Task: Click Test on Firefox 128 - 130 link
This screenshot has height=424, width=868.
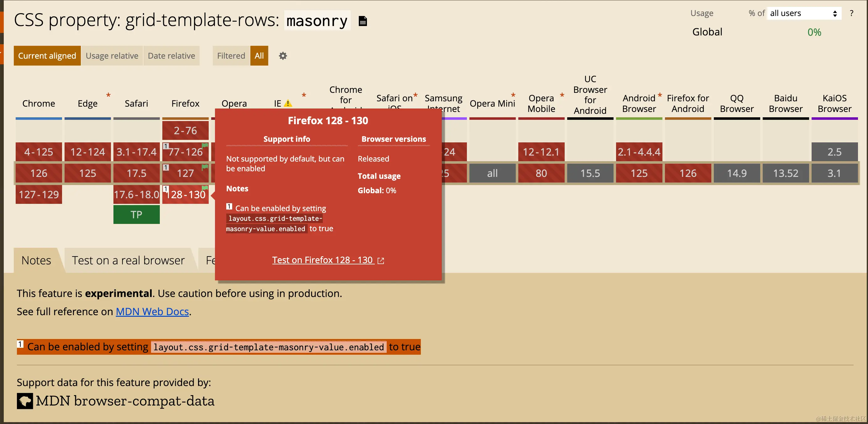Action: click(322, 260)
